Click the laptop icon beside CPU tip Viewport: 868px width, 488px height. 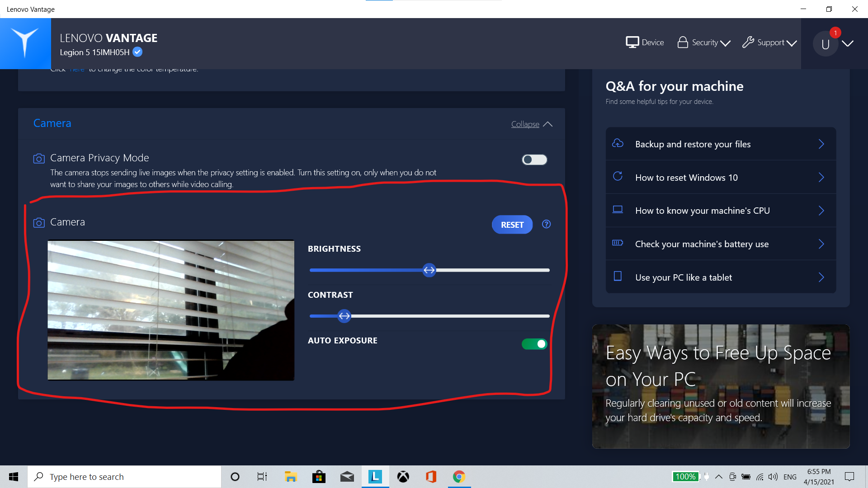[618, 209]
